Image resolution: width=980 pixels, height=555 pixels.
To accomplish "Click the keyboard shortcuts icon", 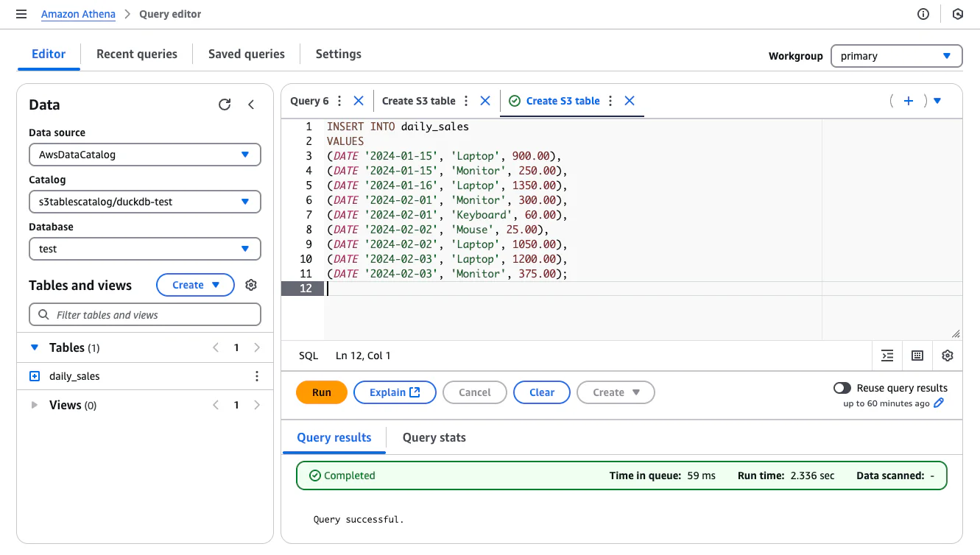I will coord(917,356).
